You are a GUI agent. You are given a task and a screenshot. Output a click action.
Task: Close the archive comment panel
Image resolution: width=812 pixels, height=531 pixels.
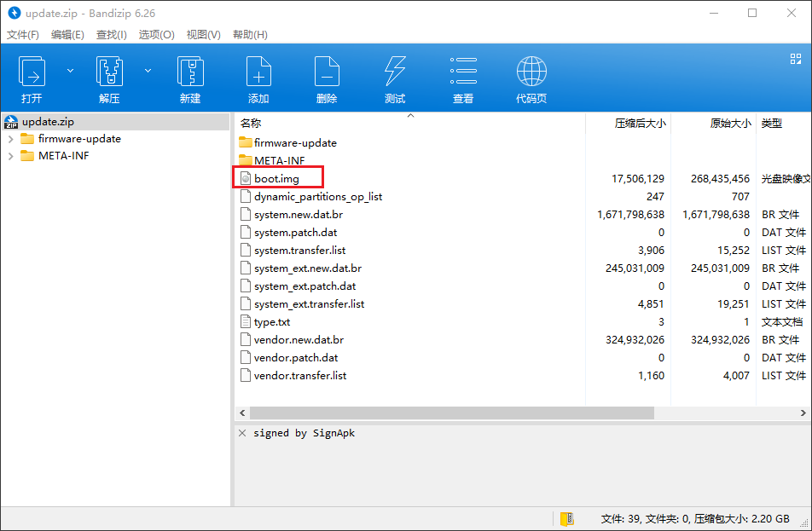(x=242, y=433)
